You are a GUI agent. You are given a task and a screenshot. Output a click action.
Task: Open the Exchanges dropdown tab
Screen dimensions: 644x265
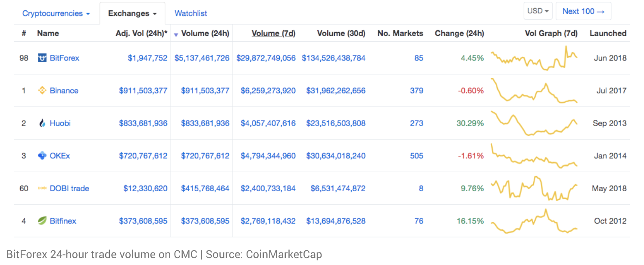click(x=132, y=13)
